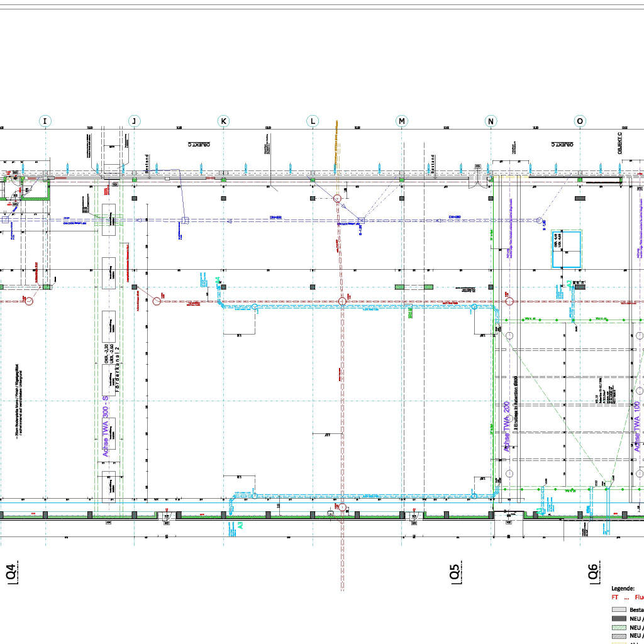644x644 pixels.
Task: Click the vertical Bodenplatte note at left edge
Action: 19,401
